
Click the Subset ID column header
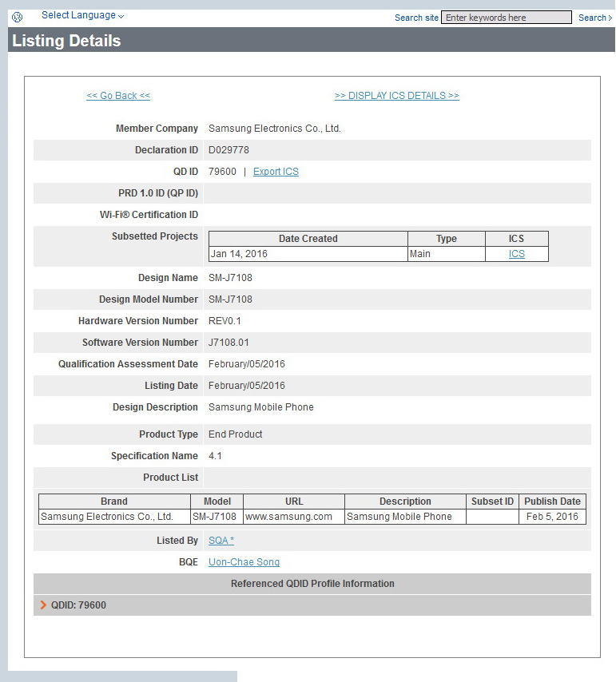coord(492,502)
